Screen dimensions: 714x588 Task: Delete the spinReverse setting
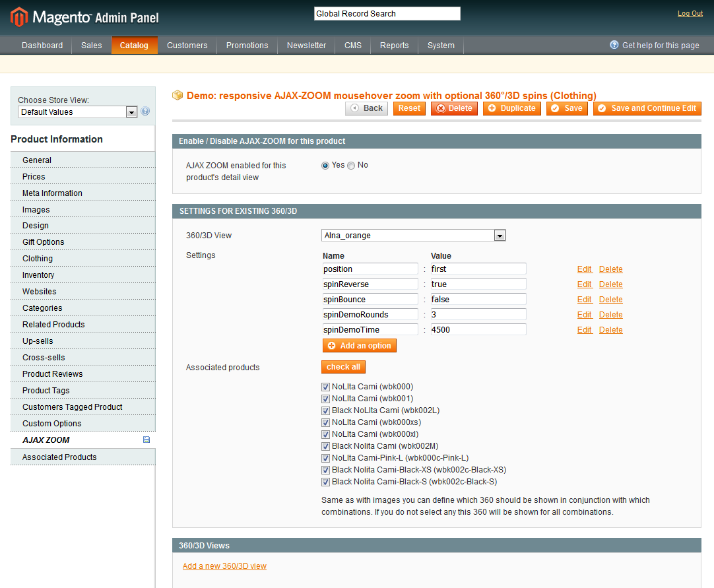[610, 284]
